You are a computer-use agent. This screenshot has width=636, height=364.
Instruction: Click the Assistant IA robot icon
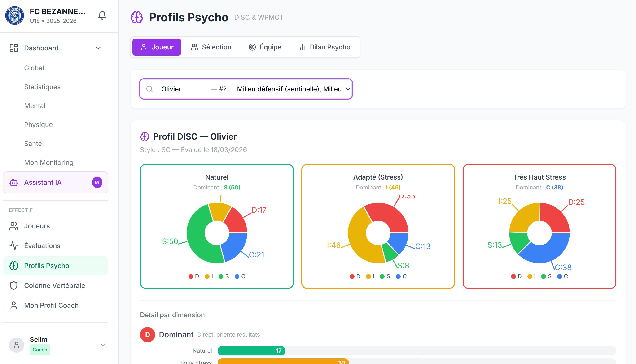[x=13, y=183]
